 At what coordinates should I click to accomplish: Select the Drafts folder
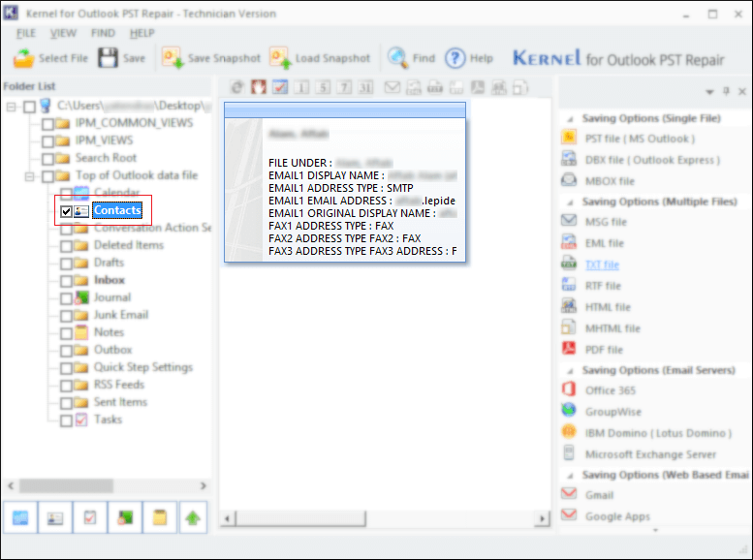109,263
